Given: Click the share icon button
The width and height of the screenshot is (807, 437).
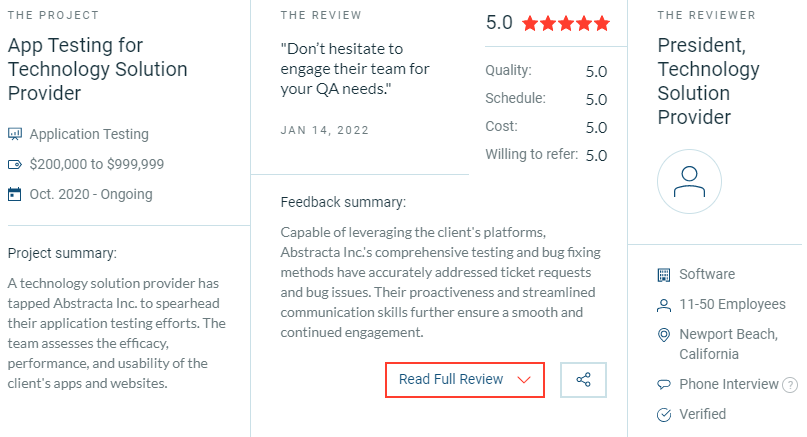Looking at the screenshot, I should point(584,380).
